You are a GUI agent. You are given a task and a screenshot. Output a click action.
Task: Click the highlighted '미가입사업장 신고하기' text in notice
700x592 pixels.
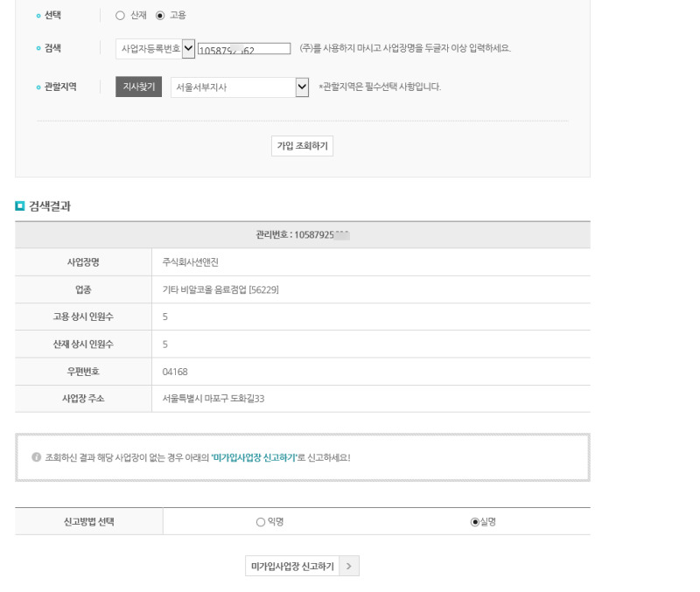[254, 457]
